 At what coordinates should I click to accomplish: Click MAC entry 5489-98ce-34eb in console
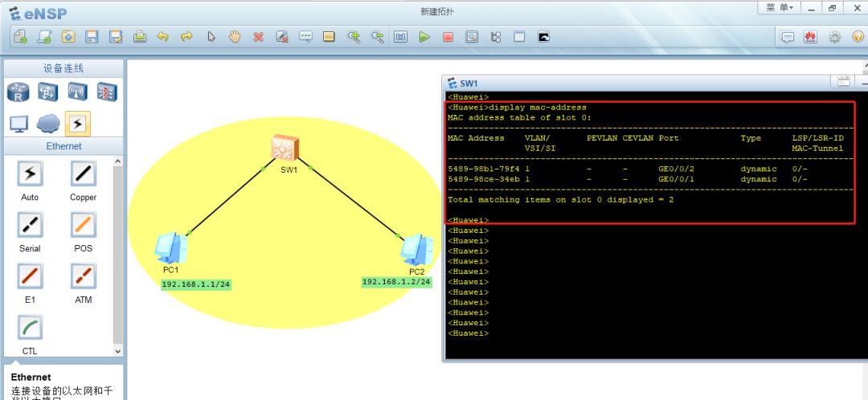coord(483,179)
